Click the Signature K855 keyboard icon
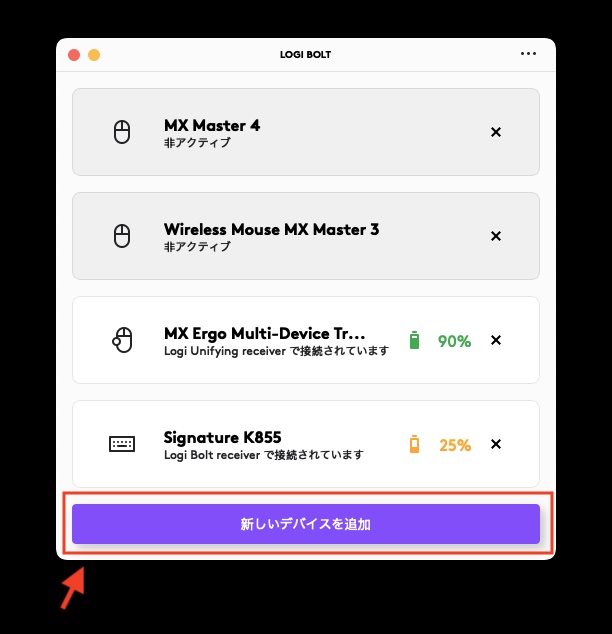The height and width of the screenshot is (634, 612). click(x=122, y=444)
